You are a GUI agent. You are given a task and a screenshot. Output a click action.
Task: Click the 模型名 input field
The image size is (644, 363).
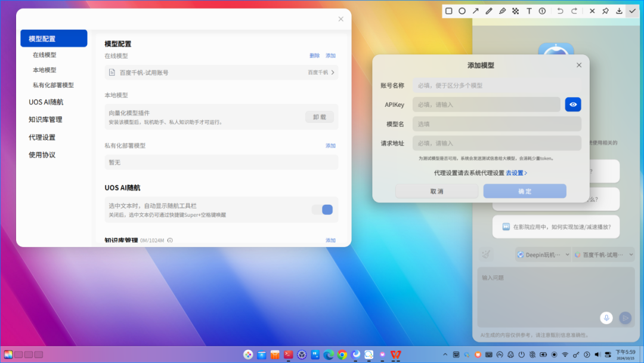[x=497, y=124]
